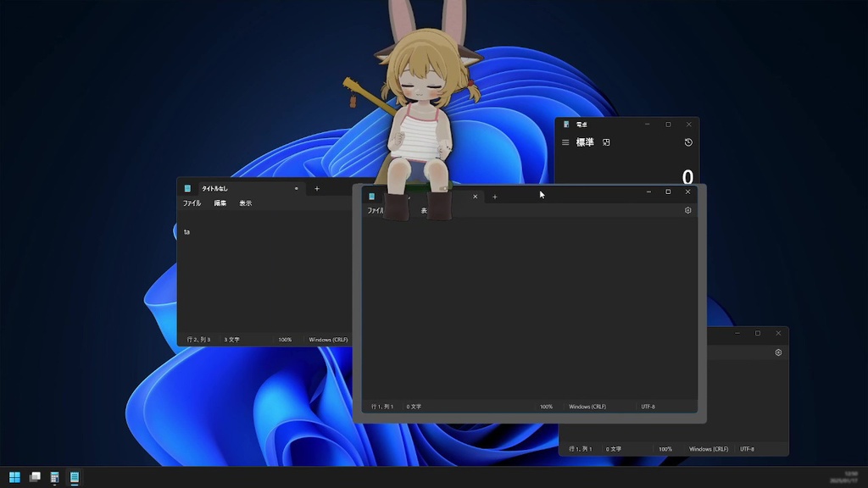Click the Calculator app icon in title bar
The width and height of the screenshot is (868, 488).
coord(565,125)
